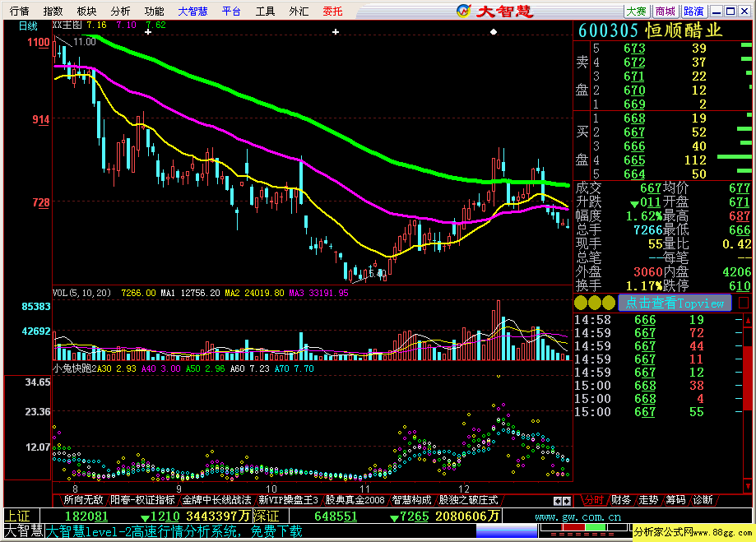Screen dimensions: 756x542
Task: Click the 日线 period label
Action: click(x=28, y=25)
